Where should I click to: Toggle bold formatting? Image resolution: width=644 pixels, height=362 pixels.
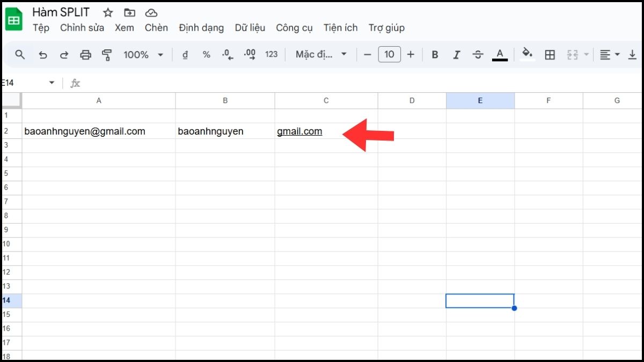click(434, 54)
